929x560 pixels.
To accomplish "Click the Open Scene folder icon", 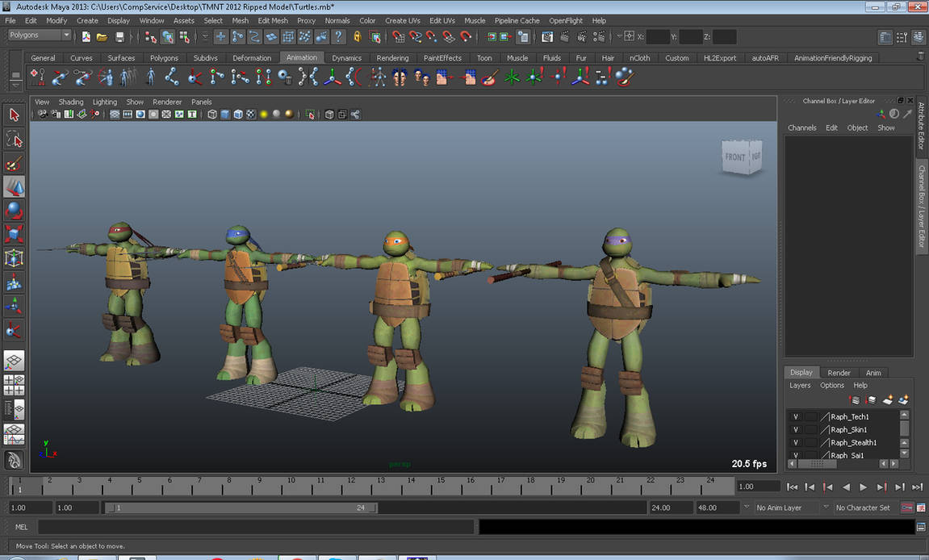I will [103, 37].
